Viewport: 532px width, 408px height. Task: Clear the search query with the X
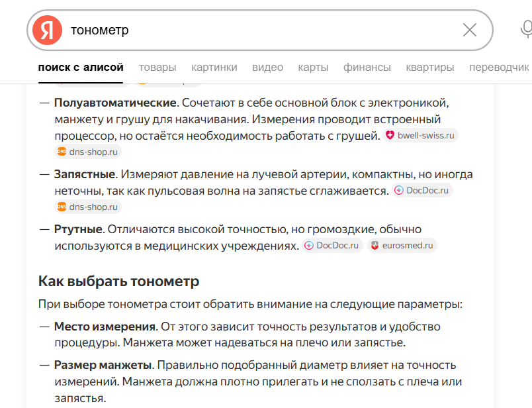click(x=470, y=30)
